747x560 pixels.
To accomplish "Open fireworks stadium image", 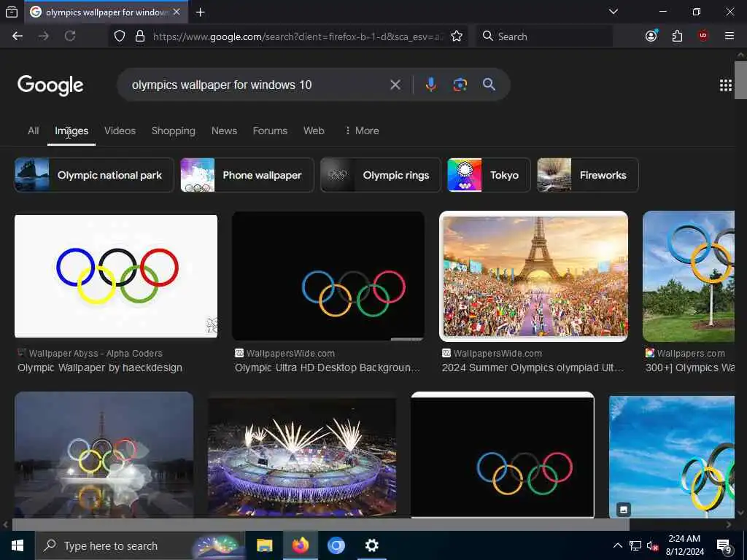I will pyautogui.click(x=302, y=456).
